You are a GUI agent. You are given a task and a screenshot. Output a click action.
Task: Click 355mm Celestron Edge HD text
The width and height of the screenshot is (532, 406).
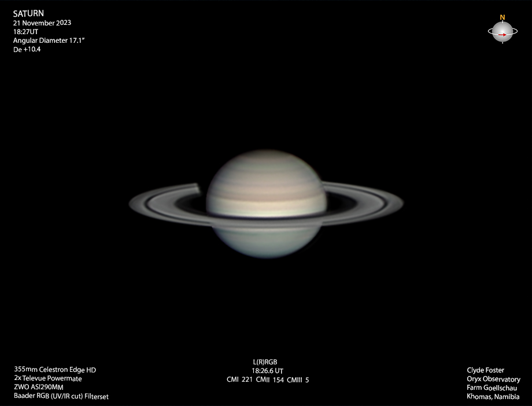coord(55,370)
